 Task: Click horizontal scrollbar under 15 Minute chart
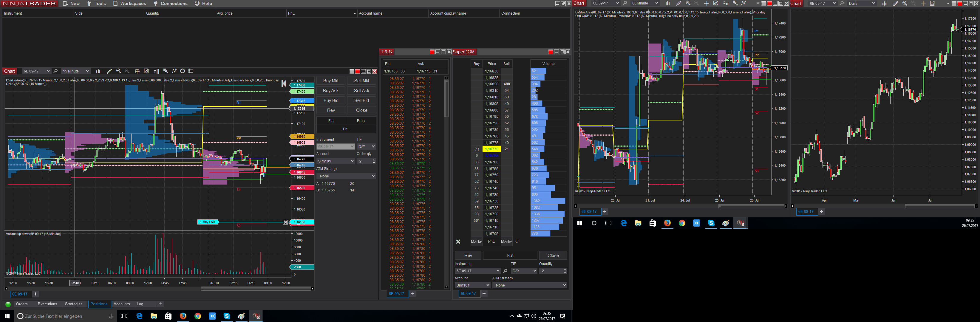256,289
